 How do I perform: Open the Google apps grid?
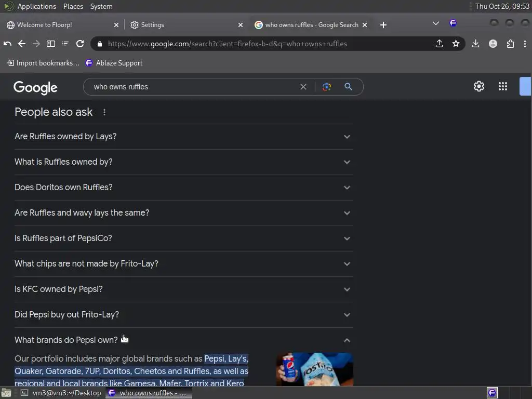[x=503, y=86]
